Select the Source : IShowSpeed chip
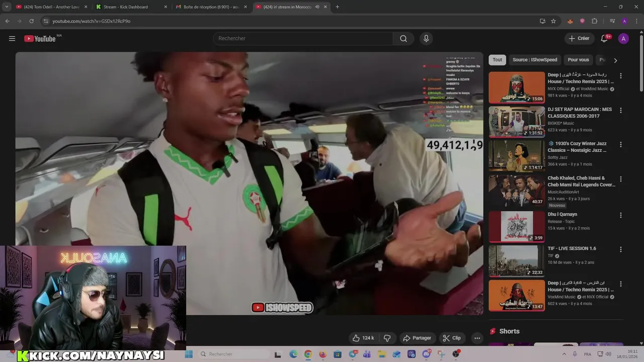The height and width of the screenshot is (362, 644). (x=535, y=60)
